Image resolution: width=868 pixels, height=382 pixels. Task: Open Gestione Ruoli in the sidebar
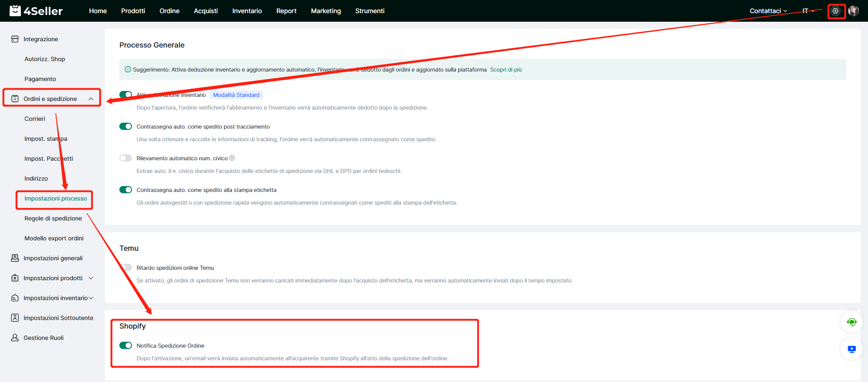(43, 338)
